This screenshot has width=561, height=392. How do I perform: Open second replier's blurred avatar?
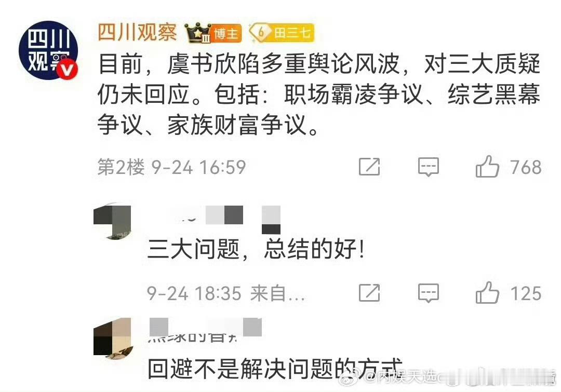pyautogui.click(x=112, y=337)
